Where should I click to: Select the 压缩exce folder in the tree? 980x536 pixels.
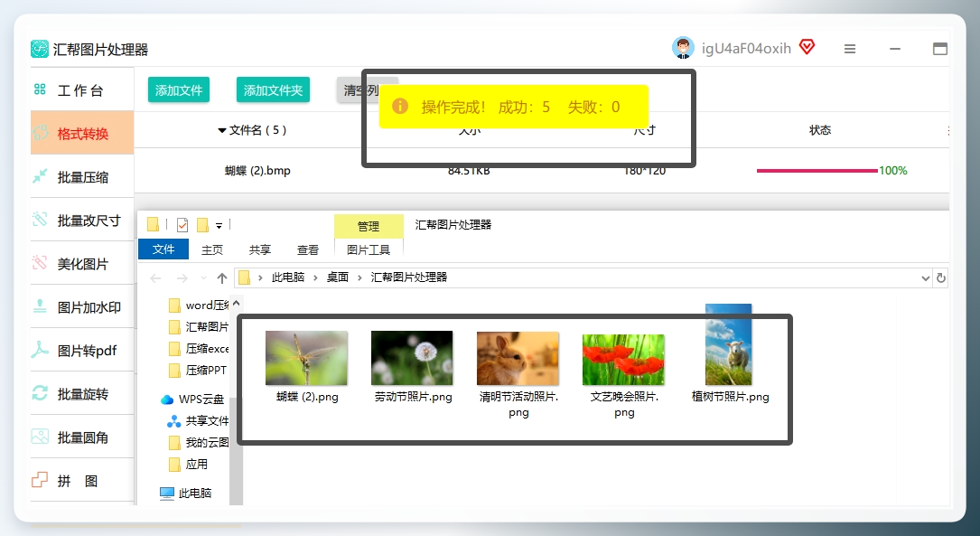click(x=199, y=348)
